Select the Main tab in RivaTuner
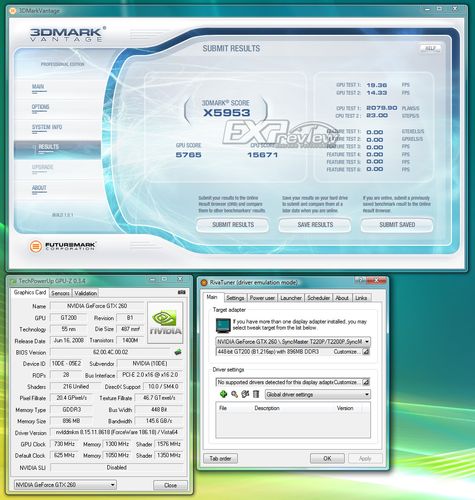Viewport: 475px width, 500px height. 212,297
